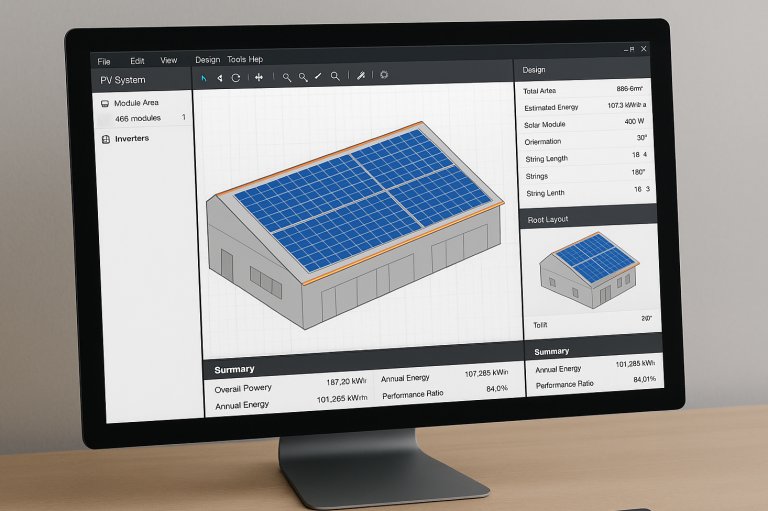Select the Inverters item in PV System

131,139
